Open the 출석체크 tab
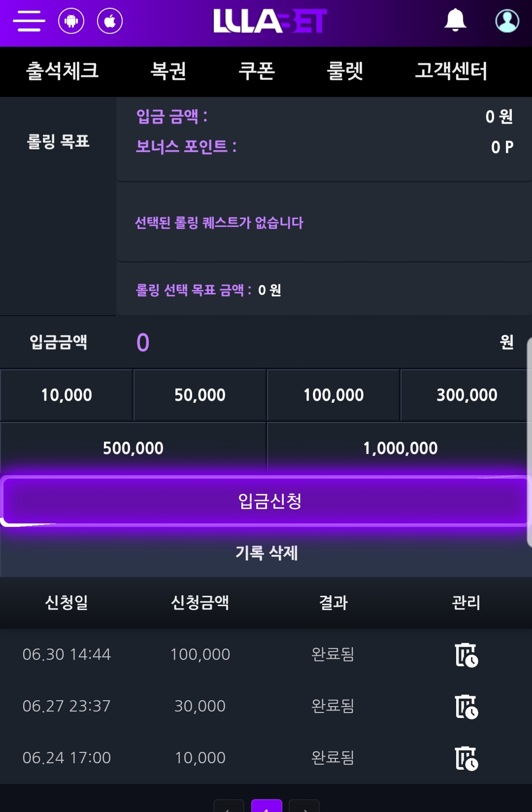532x812 pixels. coord(63,71)
